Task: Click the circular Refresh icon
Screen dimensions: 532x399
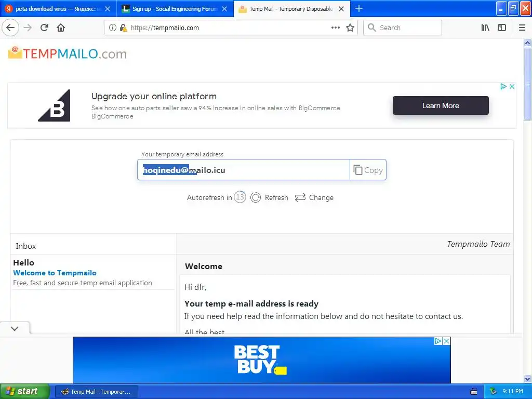Action: click(x=256, y=197)
